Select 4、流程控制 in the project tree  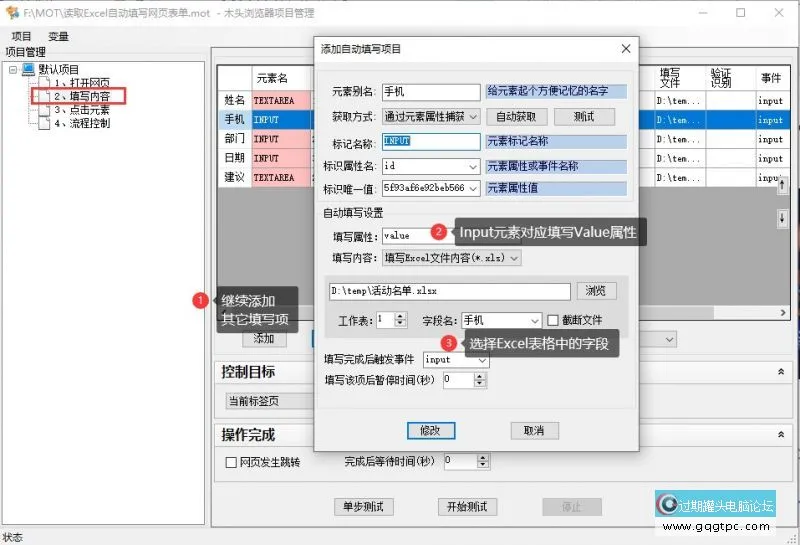tap(82, 123)
